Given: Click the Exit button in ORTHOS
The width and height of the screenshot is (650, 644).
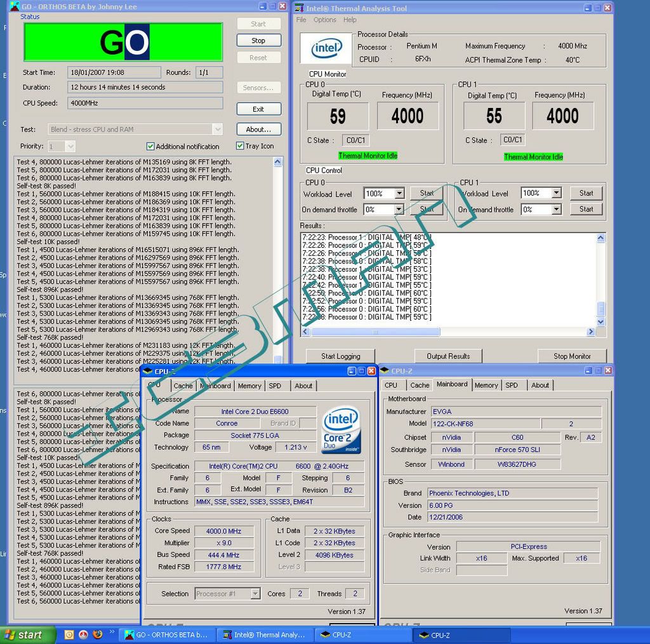Looking at the screenshot, I should tap(258, 109).
